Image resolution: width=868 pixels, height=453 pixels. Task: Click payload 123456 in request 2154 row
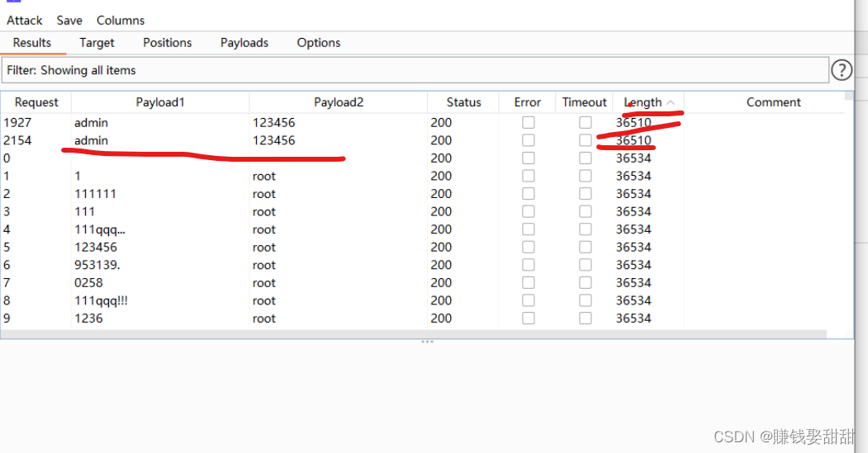coord(274,140)
